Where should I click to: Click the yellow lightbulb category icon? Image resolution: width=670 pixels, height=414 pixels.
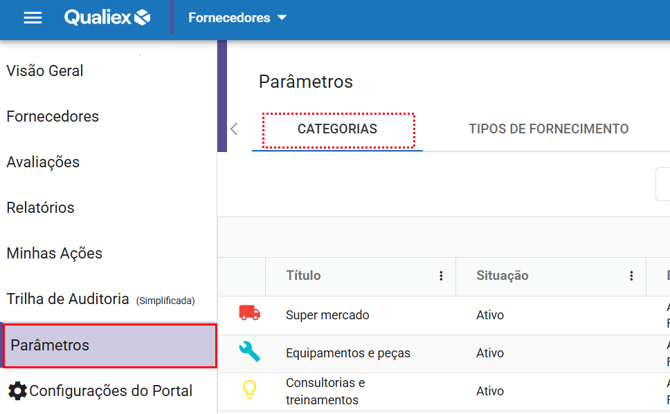(249, 390)
